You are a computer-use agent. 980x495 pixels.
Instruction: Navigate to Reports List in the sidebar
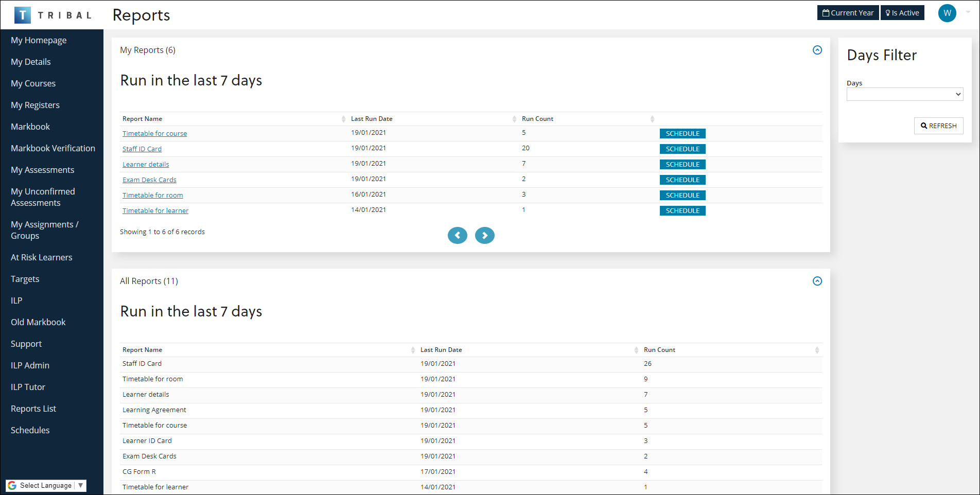33,409
